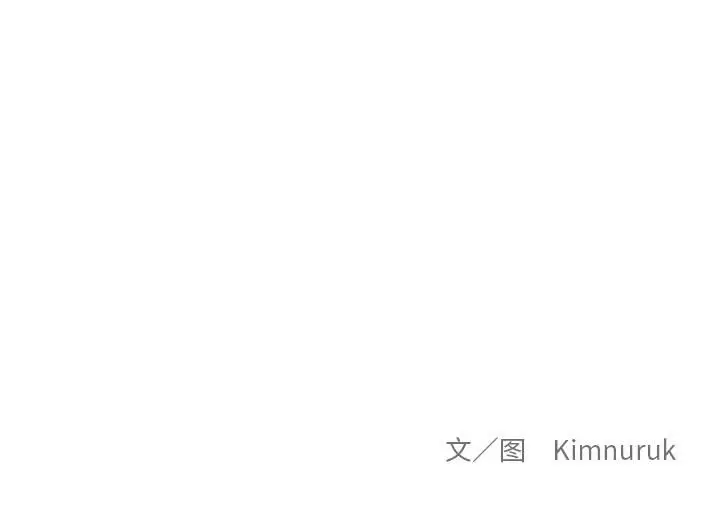Image resolution: width=720 pixels, height=512 pixels.
Task: Select the author name Kimnuruk
Action: pyautogui.click(x=614, y=450)
